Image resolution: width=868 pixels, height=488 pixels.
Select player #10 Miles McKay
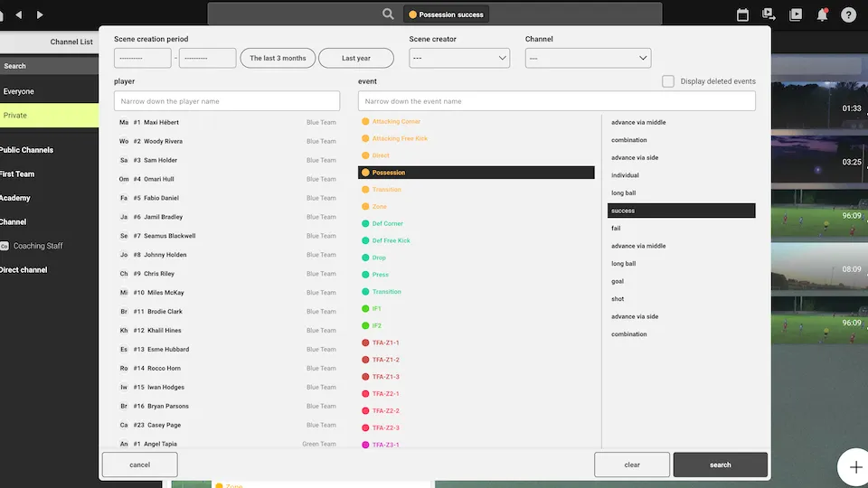coord(227,292)
